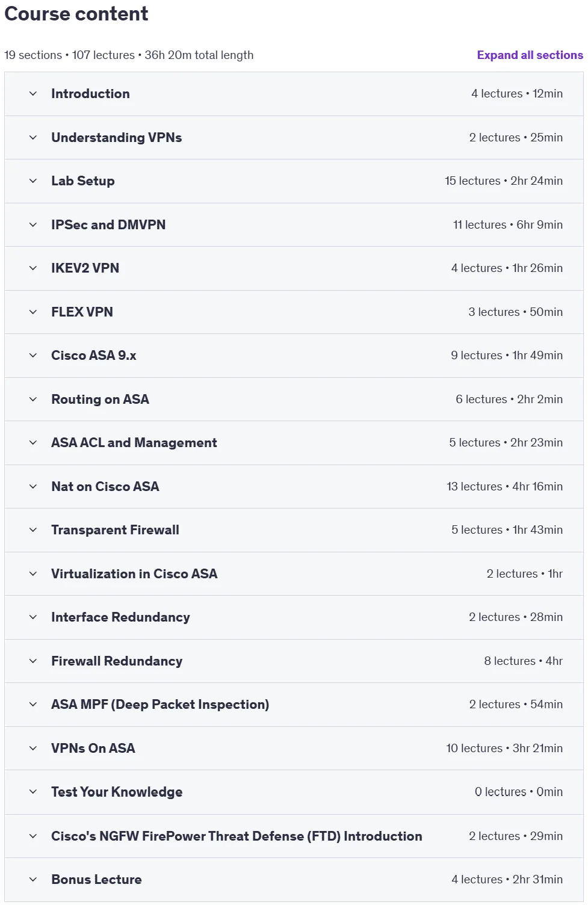The width and height of the screenshot is (588, 905).
Task: Open Cisco's NGFW FirePower Threat Defense heading
Action: tap(237, 836)
